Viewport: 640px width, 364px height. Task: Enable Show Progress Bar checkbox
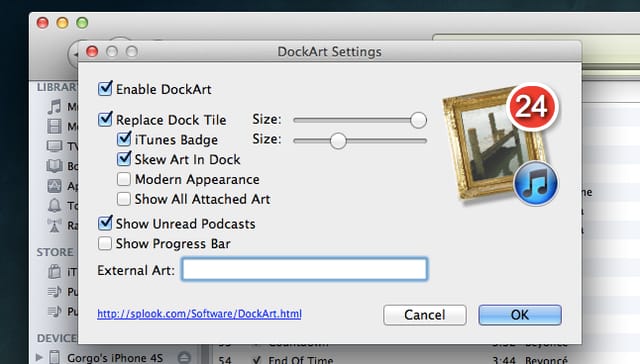tap(105, 243)
